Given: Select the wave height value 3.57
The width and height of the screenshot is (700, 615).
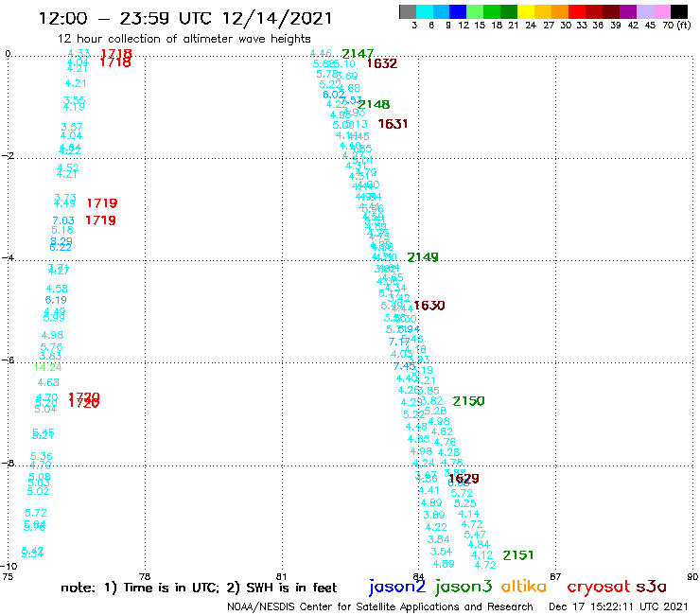Looking at the screenshot, I should click(72, 127).
